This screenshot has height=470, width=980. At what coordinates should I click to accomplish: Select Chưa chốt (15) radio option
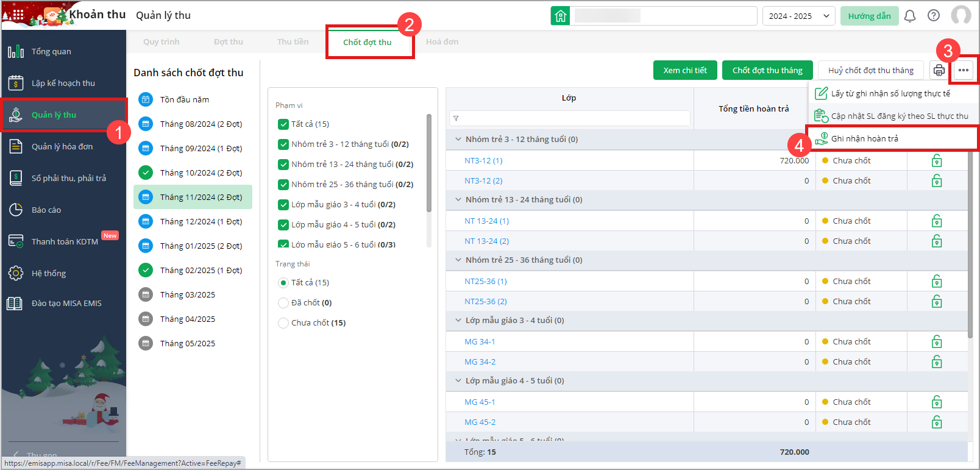pos(283,323)
